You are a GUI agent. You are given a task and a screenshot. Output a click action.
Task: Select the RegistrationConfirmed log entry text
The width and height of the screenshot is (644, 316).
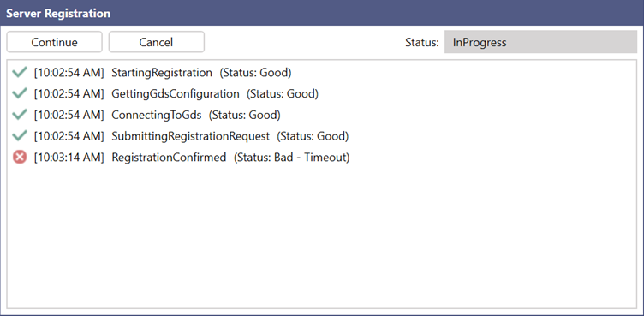point(169,157)
